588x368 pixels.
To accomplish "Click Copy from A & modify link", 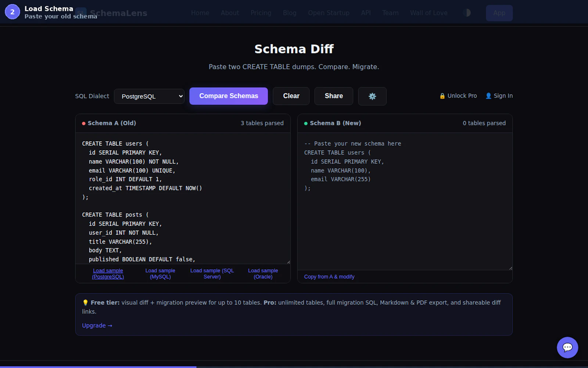I will coord(329,277).
